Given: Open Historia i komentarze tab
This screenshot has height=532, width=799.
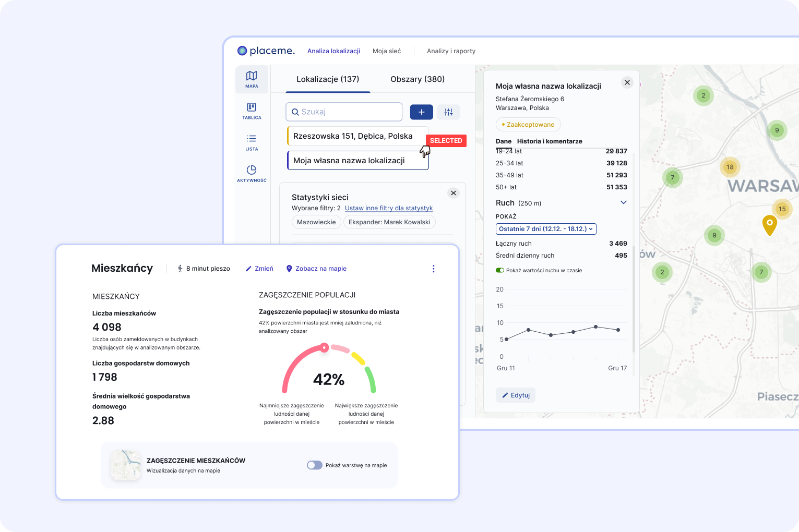Looking at the screenshot, I should [x=550, y=141].
